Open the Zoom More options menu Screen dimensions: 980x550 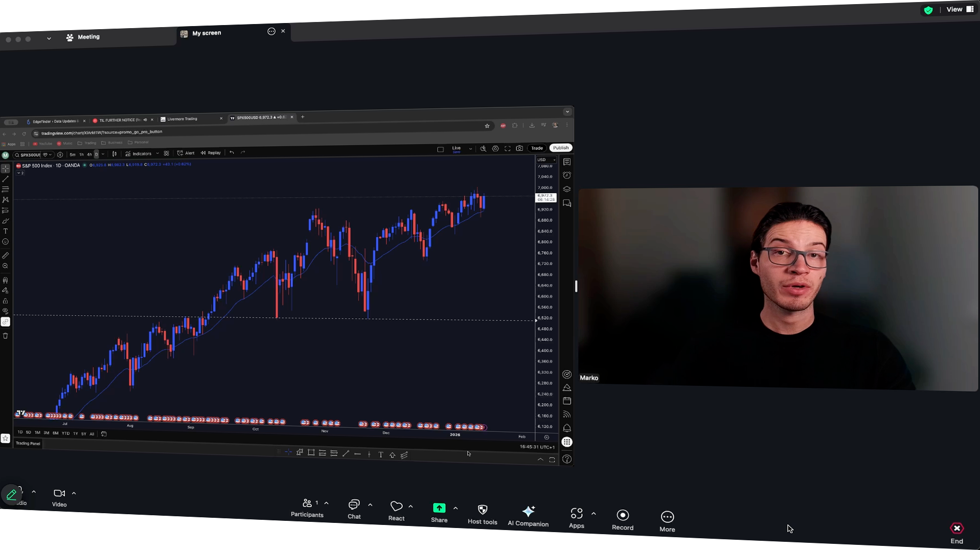point(667,522)
